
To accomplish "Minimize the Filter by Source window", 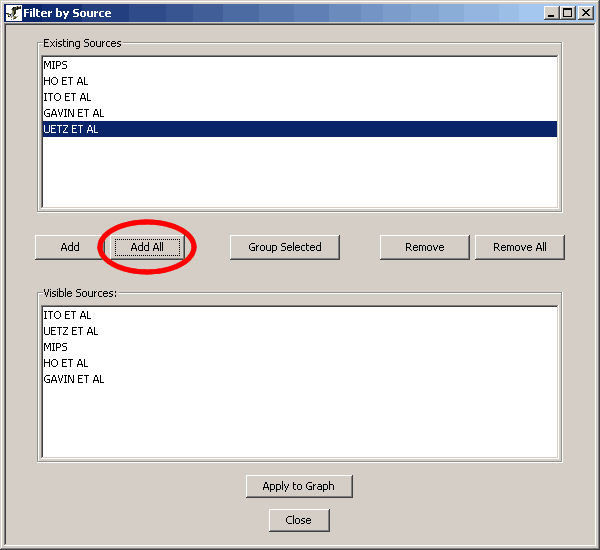I will pos(552,13).
